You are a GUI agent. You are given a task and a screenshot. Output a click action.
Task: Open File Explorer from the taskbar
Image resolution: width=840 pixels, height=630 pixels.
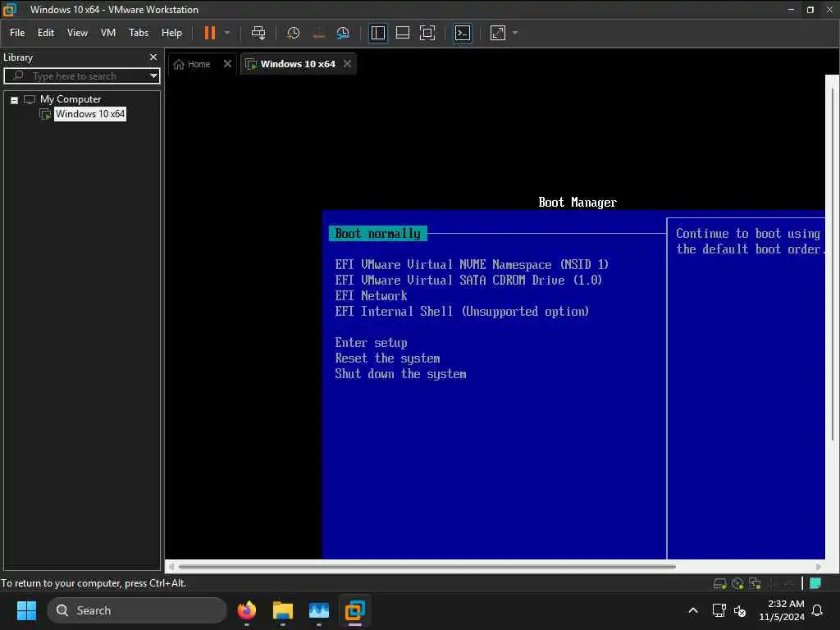click(282, 610)
